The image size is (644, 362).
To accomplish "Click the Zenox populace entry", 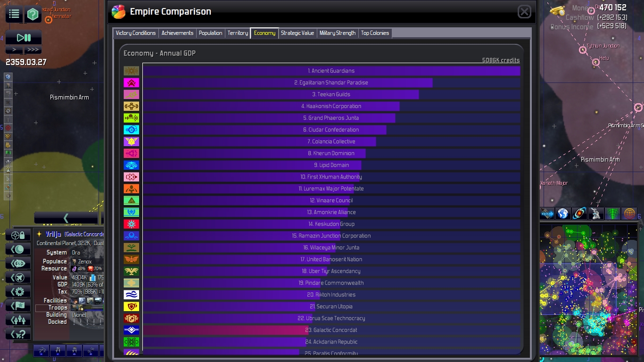I will click(82, 261).
